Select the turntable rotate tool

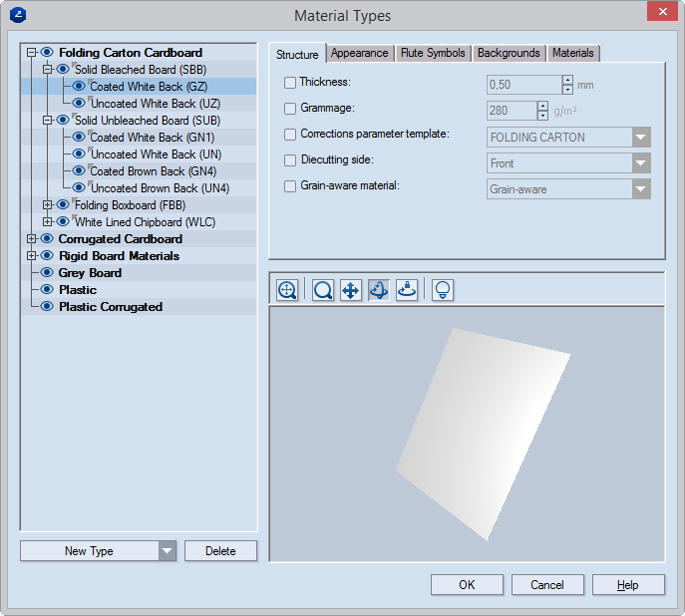pos(407,290)
